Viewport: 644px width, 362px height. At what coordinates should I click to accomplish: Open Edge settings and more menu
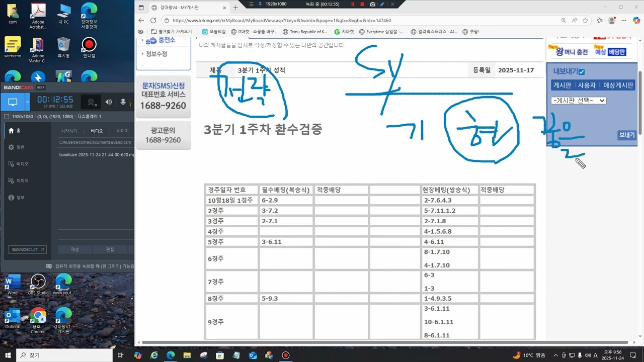(624, 21)
